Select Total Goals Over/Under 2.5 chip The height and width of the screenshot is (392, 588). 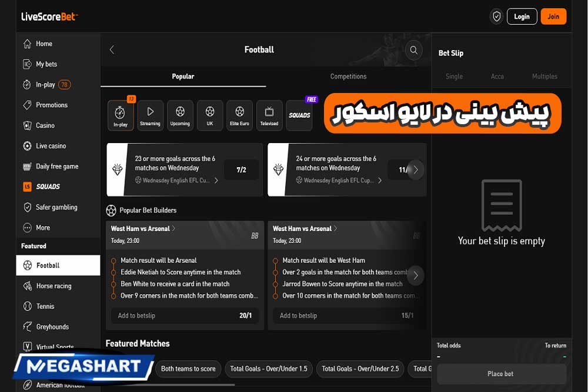pos(360,369)
